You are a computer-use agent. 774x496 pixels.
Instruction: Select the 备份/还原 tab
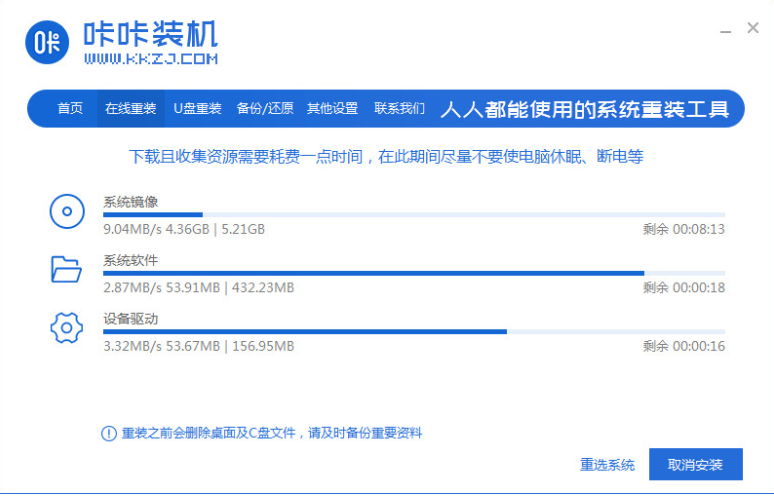point(265,108)
